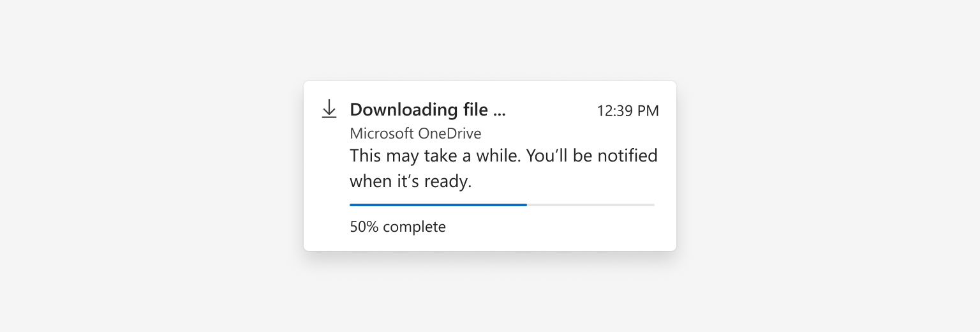
Task: Click the "PM" portion of the time
Action: (x=648, y=110)
